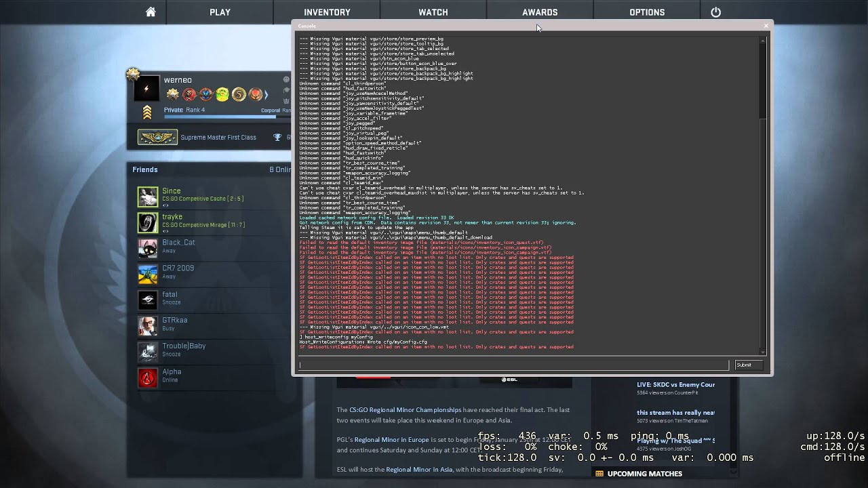Click friend name fatal
Viewport: 868px width, 488px height.
[x=170, y=294]
